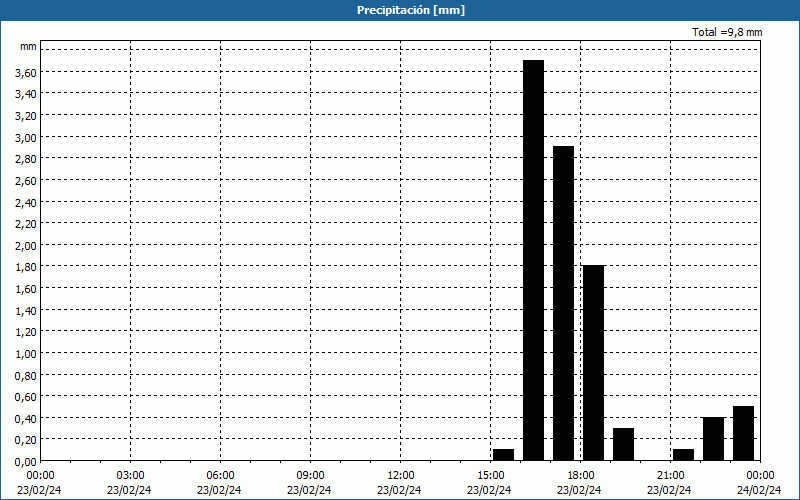Viewport: 800px width, 500px height.
Task: Select the 06:00 time axis label
Action: tap(220, 474)
